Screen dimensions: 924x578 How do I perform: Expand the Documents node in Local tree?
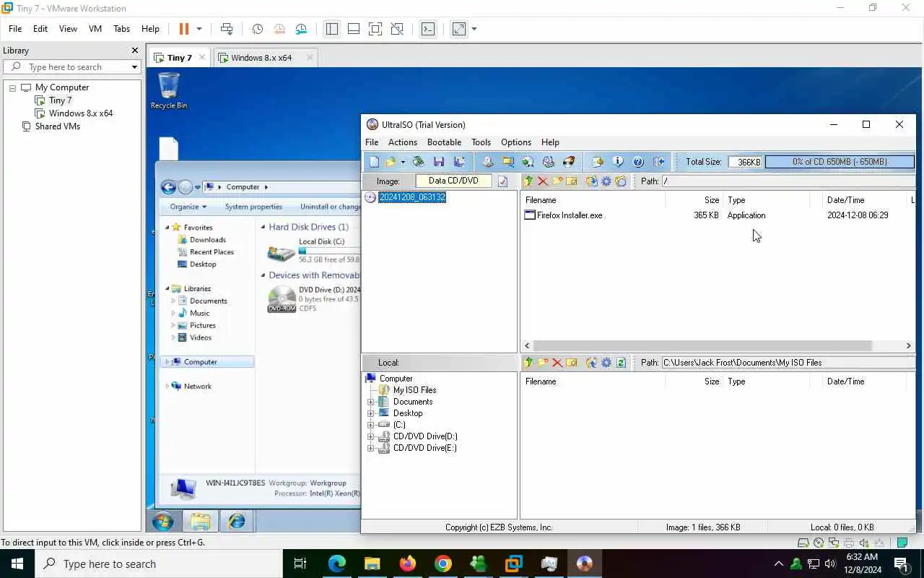pyautogui.click(x=371, y=402)
